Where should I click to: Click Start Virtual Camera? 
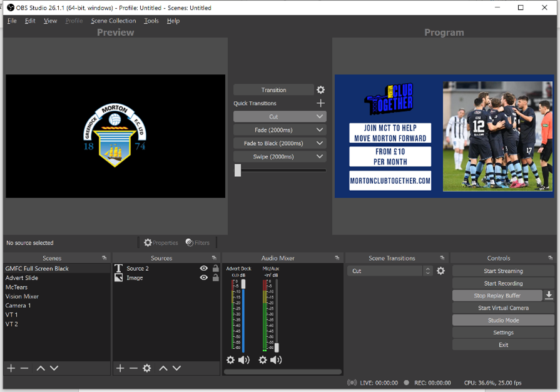503,308
